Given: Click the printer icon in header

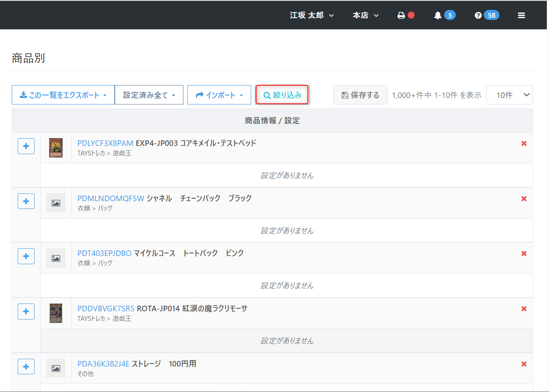Looking at the screenshot, I should pos(401,16).
